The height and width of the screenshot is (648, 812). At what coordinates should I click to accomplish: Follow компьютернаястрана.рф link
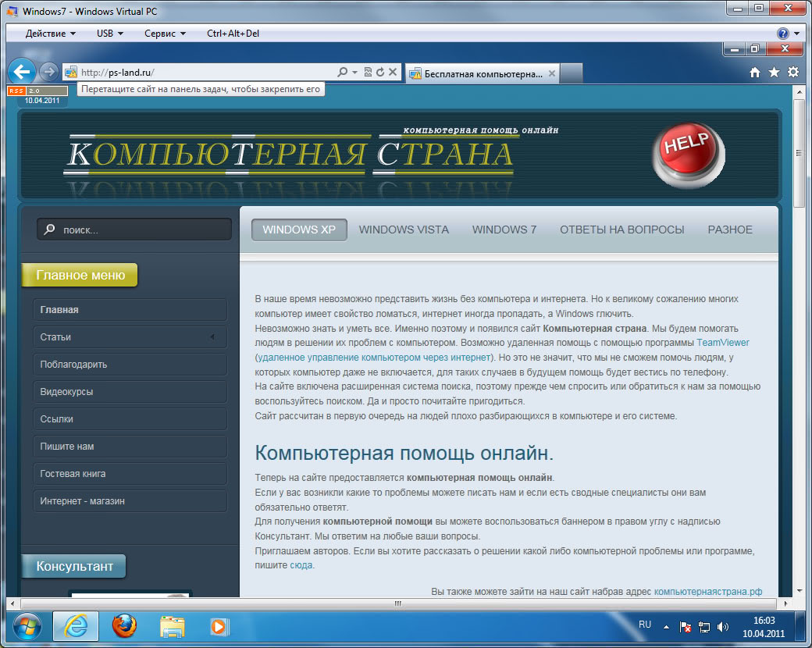pos(708,592)
